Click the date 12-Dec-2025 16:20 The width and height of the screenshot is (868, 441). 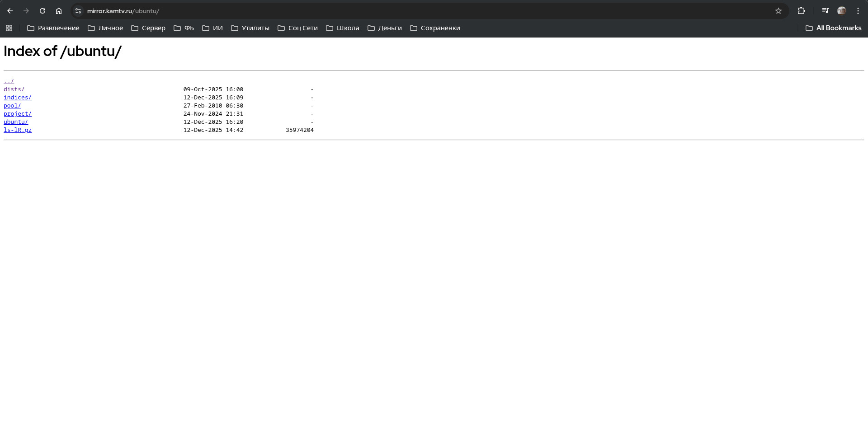click(x=213, y=122)
